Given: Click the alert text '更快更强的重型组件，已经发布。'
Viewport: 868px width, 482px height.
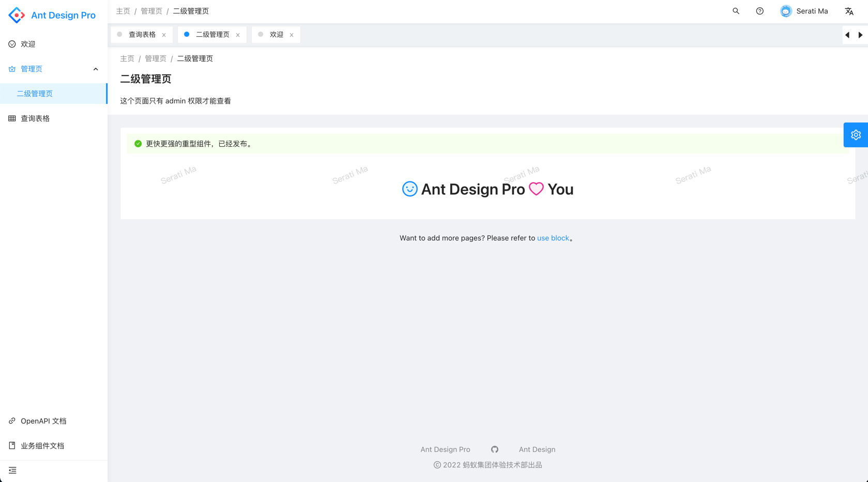Looking at the screenshot, I should (x=200, y=144).
